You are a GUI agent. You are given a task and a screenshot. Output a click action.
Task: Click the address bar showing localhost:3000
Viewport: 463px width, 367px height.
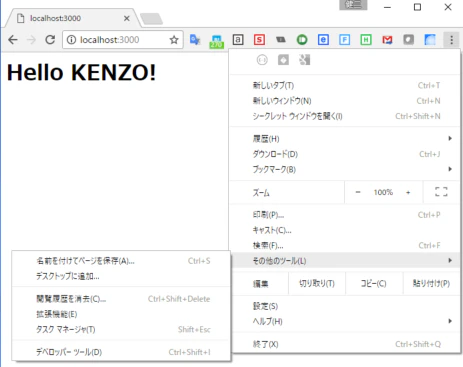[x=122, y=40]
